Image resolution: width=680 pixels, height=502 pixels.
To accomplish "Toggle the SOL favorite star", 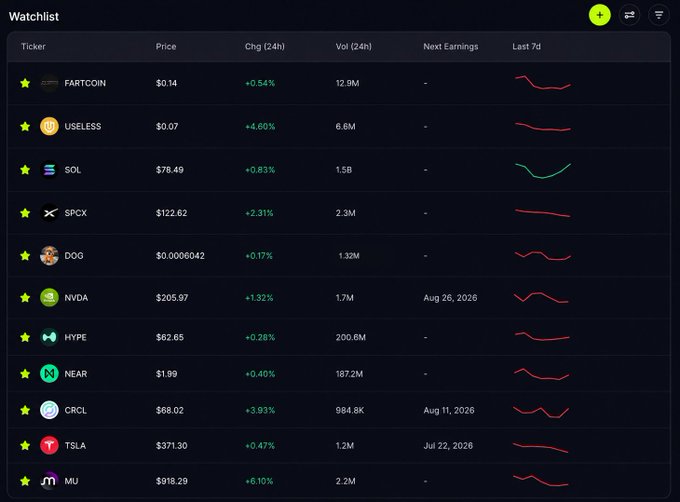I will pyautogui.click(x=25, y=170).
